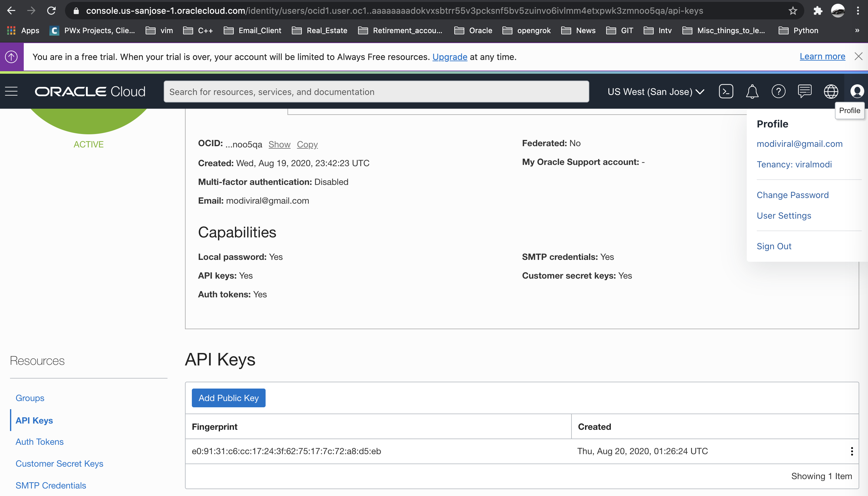Viewport: 868px width, 496px height.
Task: Select Customer Secret Keys resource
Action: tap(59, 463)
